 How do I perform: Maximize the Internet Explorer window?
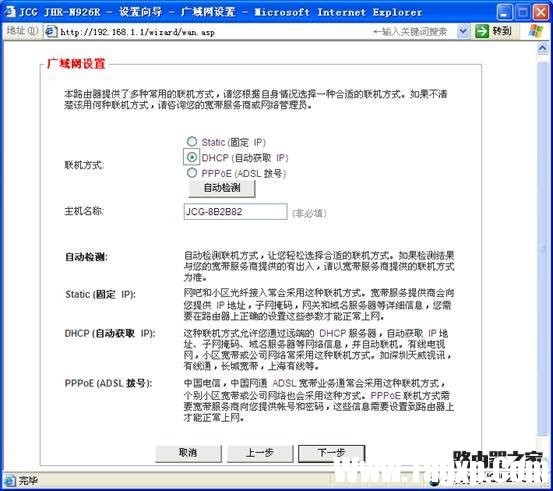[523, 12]
